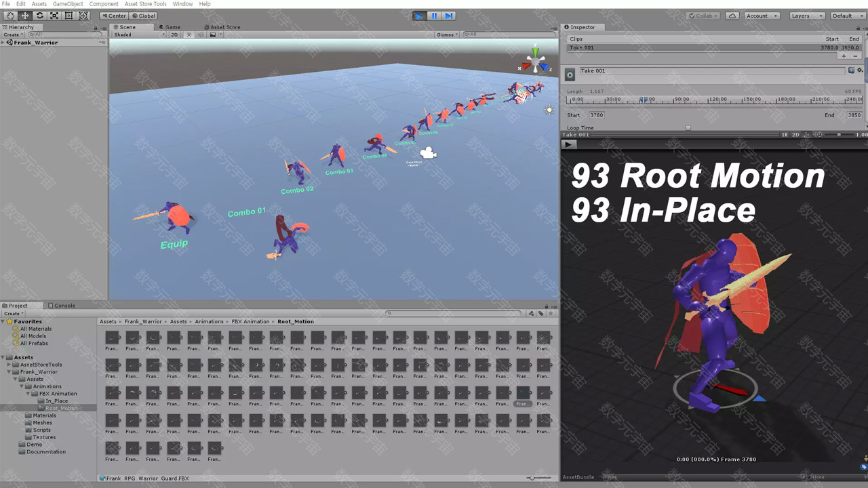This screenshot has width=868, height=488.
Task: Click the scene orientation gizmo
Action: pyautogui.click(x=535, y=61)
